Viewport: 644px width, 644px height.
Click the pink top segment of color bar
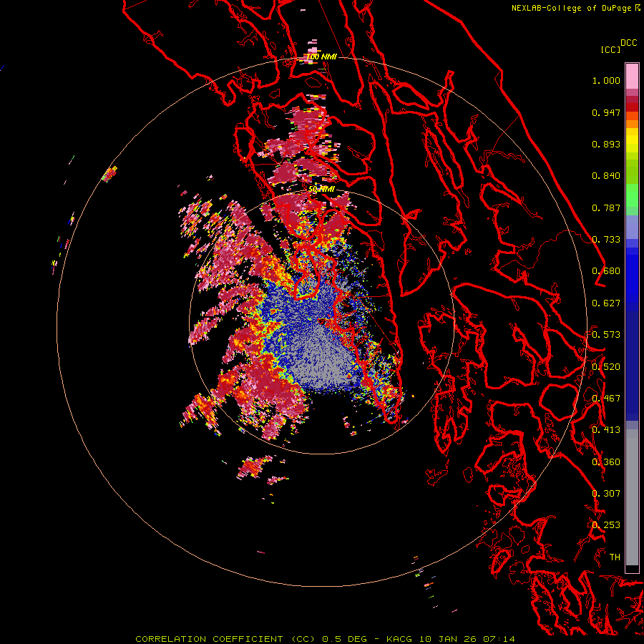632,76
